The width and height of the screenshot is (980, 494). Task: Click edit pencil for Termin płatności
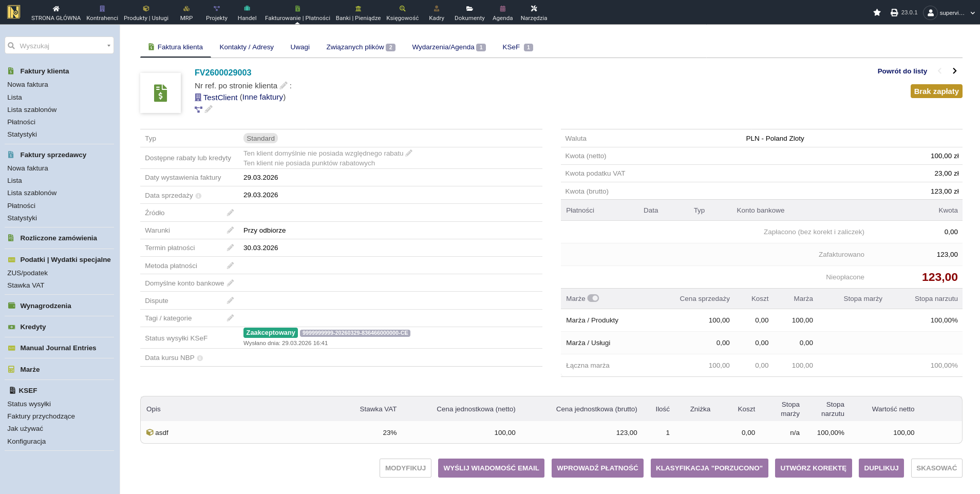tap(230, 248)
